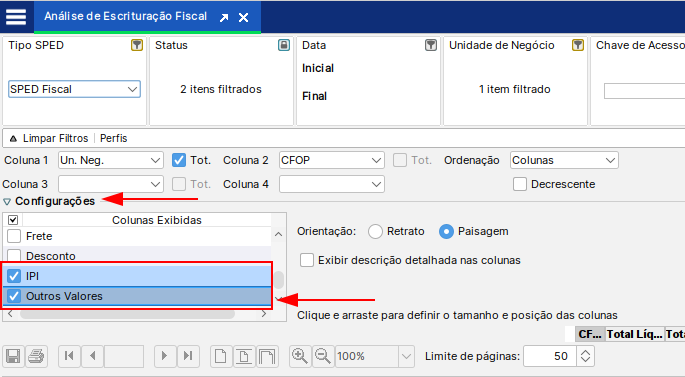Click the '2 itens filtrados' status text
The image size is (685, 377).
tap(221, 89)
